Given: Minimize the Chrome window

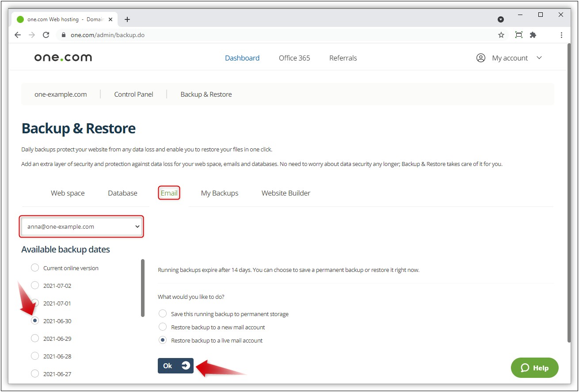Looking at the screenshot, I should pos(520,15).
